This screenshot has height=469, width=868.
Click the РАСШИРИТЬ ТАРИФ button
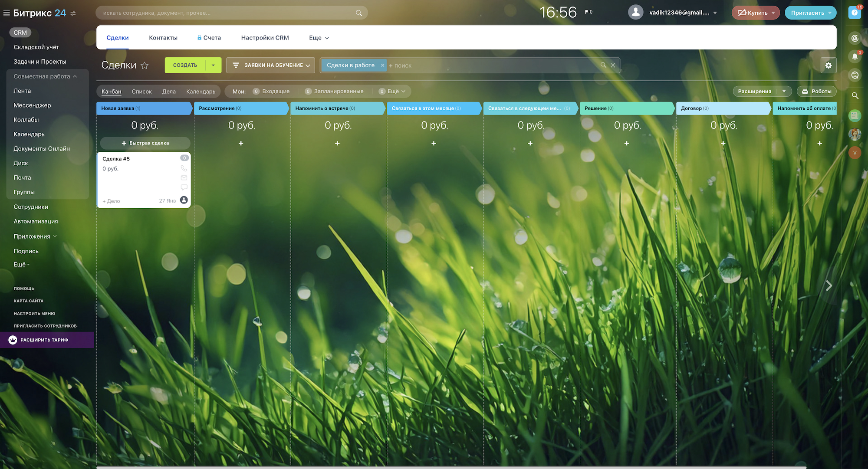[x=44, y=340]
